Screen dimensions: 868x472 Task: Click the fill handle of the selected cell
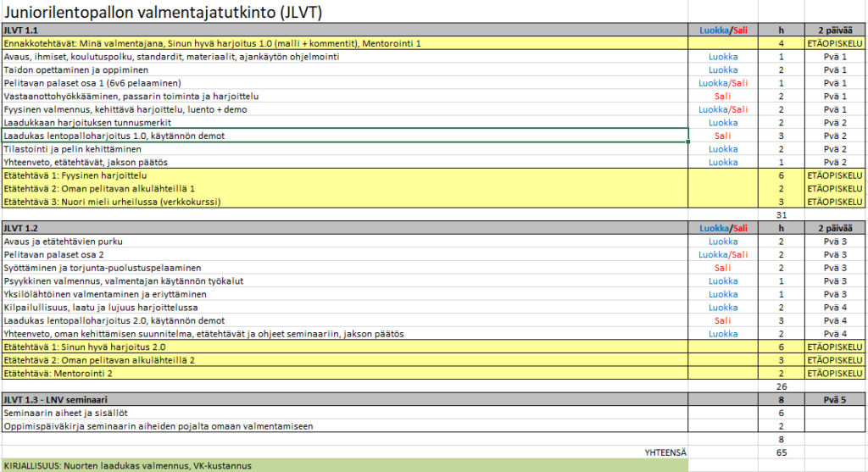pyautogui.click(x=688, y=142)
